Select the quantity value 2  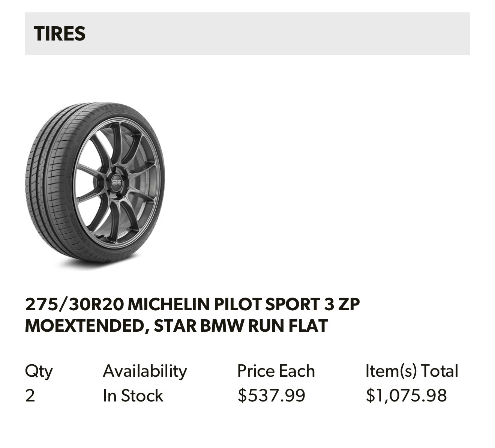(x=30, y=396)
